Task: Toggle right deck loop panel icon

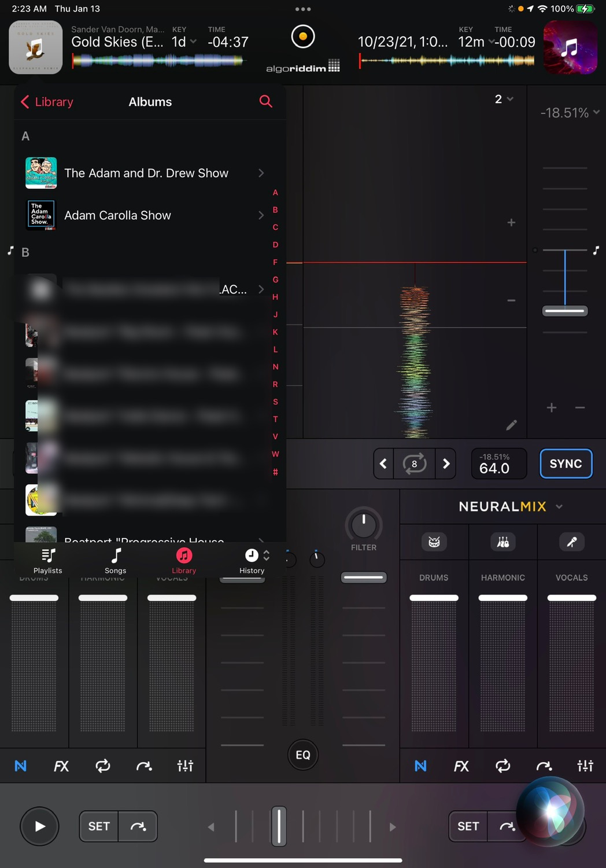Action: coord(503,766)
